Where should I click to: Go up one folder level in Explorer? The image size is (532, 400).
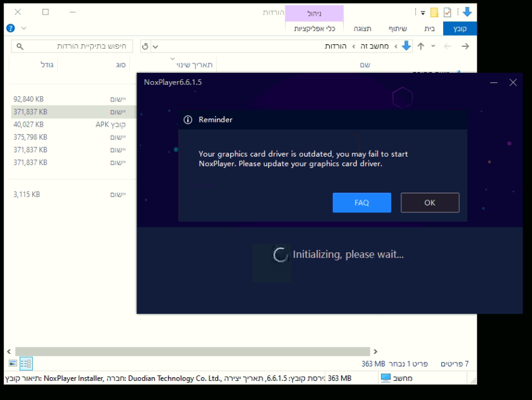point(420,46)
